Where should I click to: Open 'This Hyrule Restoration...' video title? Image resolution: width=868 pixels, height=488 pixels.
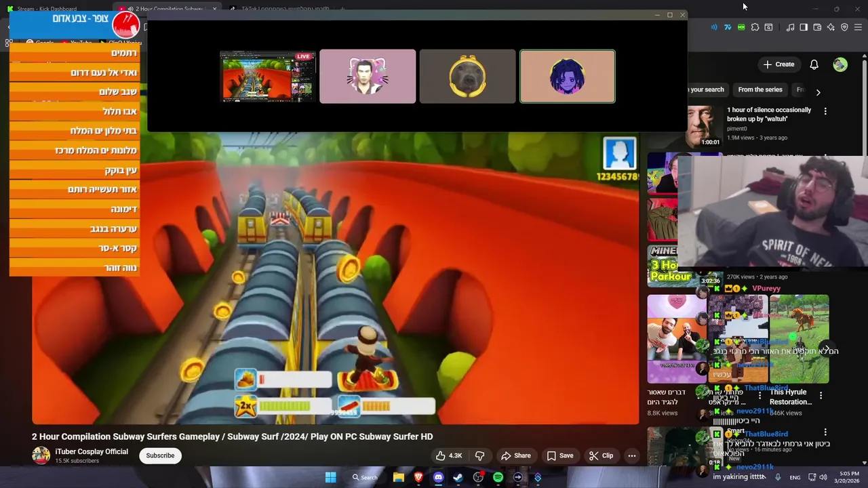point(791,396)
